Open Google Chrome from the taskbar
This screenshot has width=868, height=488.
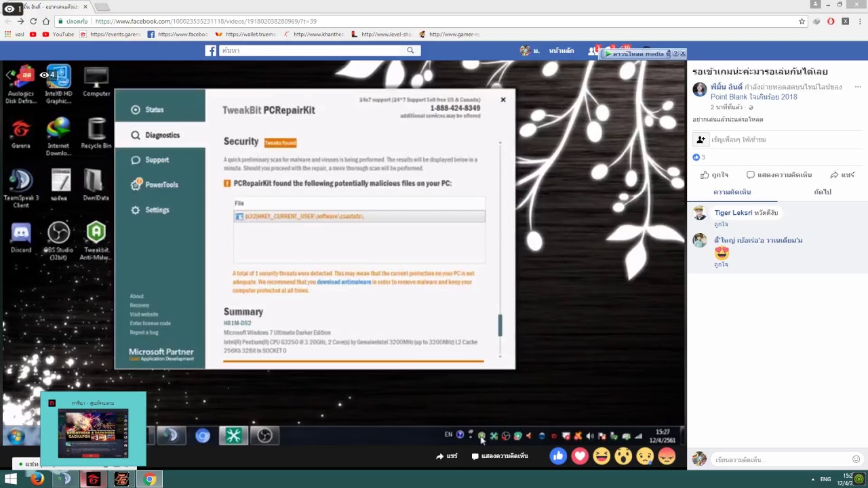150,479
